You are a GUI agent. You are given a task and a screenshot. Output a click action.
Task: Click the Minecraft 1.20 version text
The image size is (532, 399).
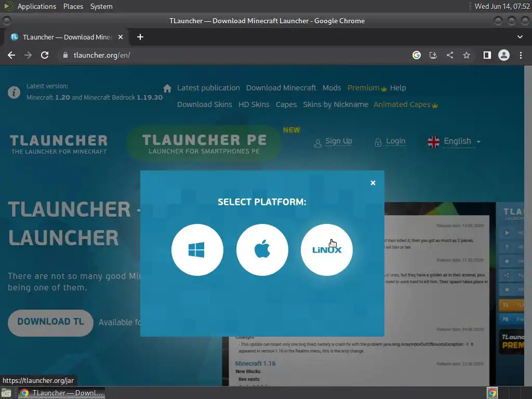point(48,97)
